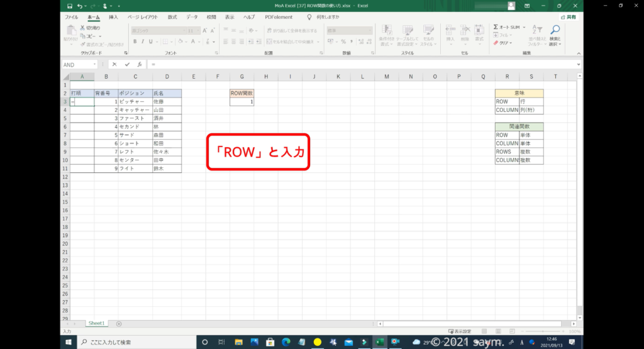Collapse the ribbon using the caret arrow
Viewport: 644px width, 349px height.
pyautogui.click(x=578, y=53)
